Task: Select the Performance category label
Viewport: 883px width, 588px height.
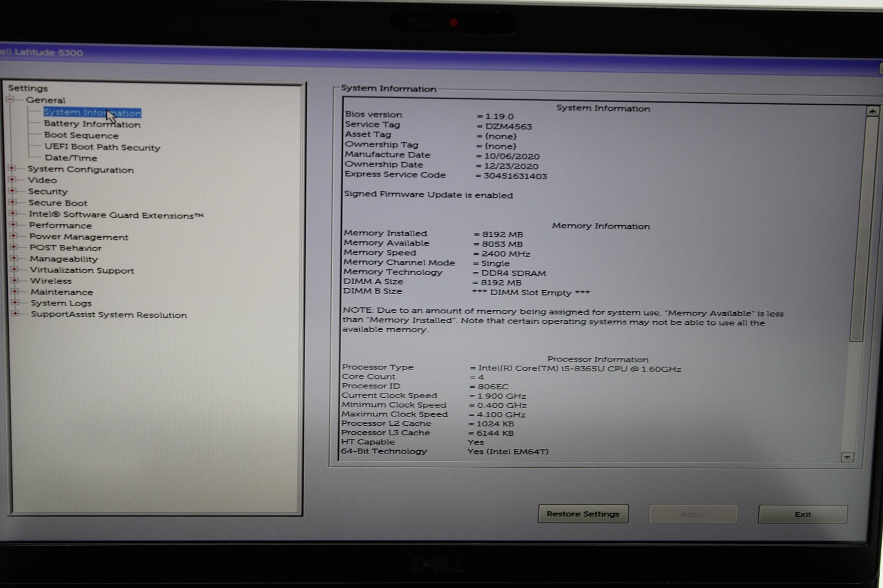Action: point(61,226)
